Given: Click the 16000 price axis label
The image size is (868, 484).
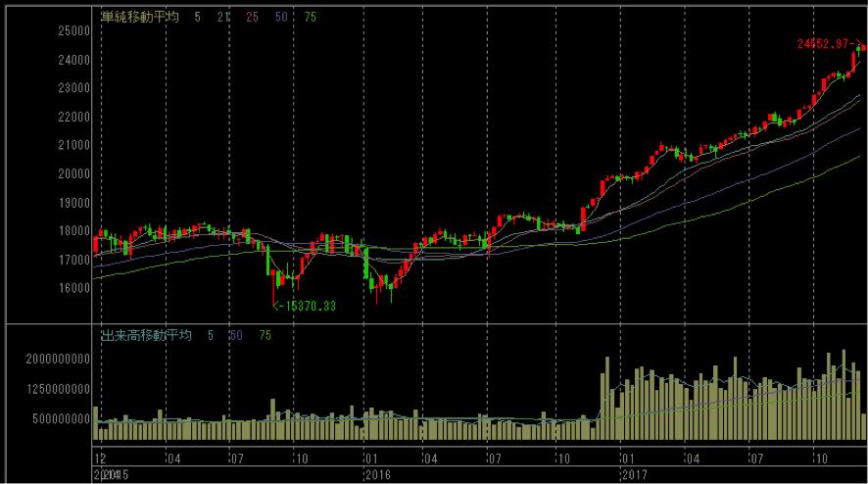Looking at the screenshot, I should (x=72, y=289).
